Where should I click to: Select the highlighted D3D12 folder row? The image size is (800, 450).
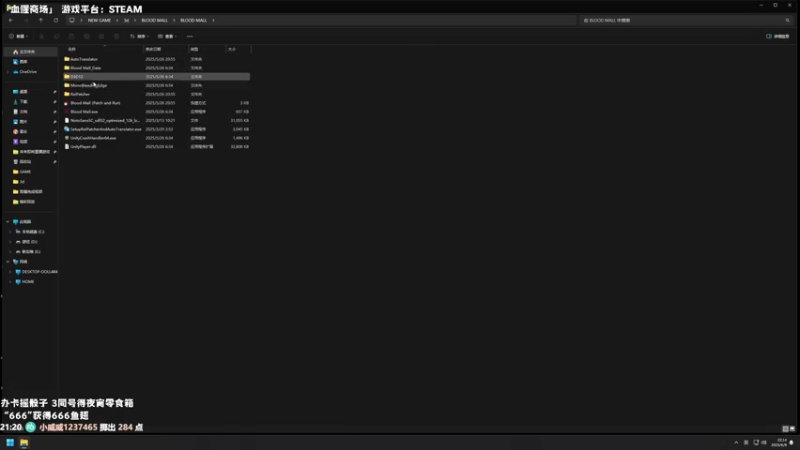tap(157, 77)
